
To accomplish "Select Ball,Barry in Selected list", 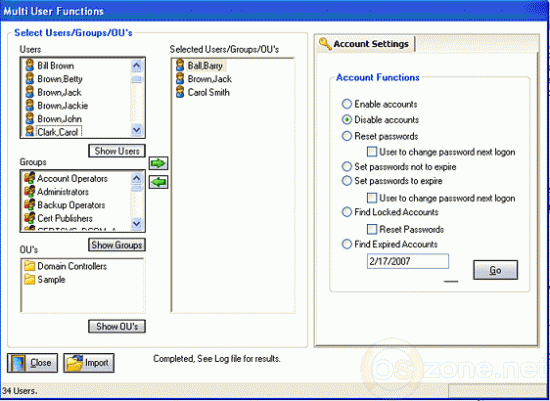I will point(205,66).
